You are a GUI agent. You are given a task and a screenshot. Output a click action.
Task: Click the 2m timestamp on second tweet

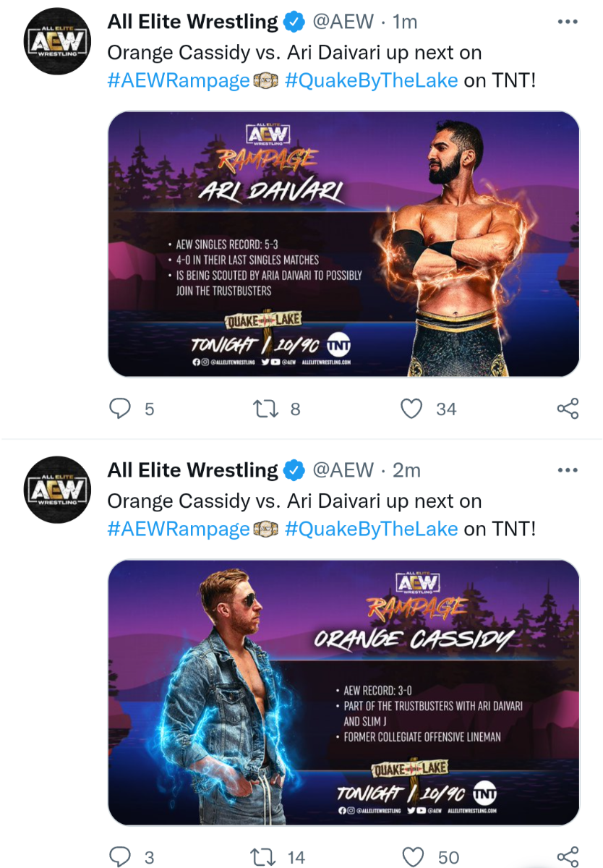coord(406,471)
